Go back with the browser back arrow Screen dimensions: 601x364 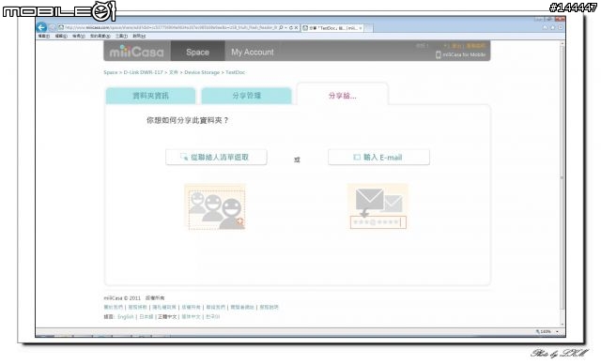(x=41, y=27)
